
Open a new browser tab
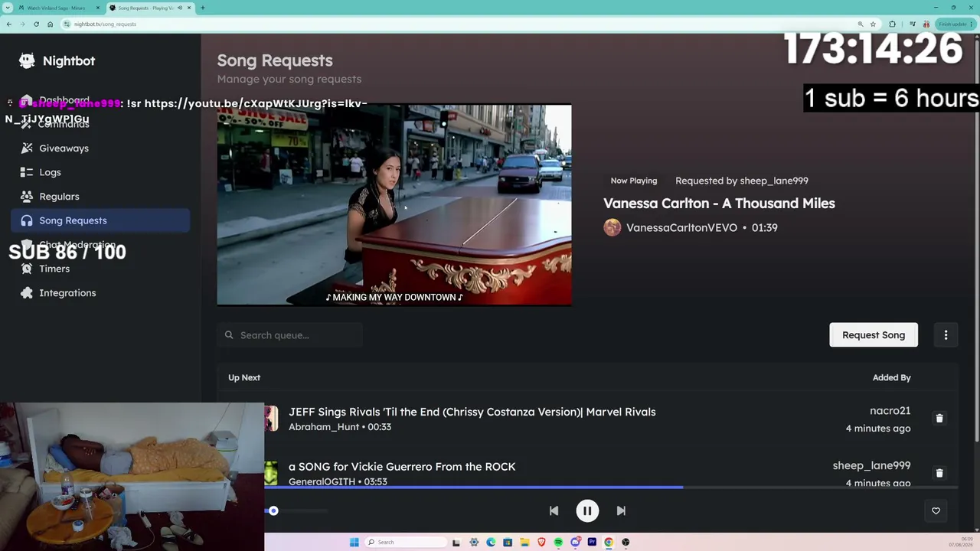(x=202, y=8)
